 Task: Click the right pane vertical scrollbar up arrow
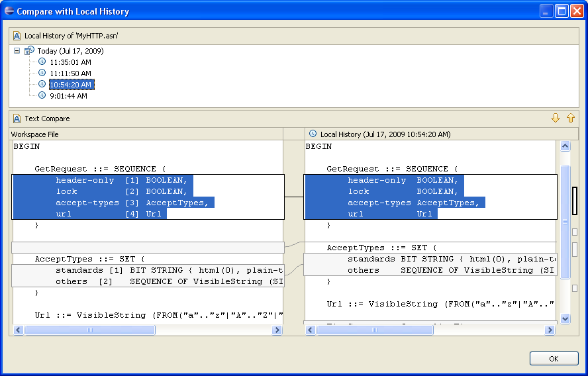point(565,146)
